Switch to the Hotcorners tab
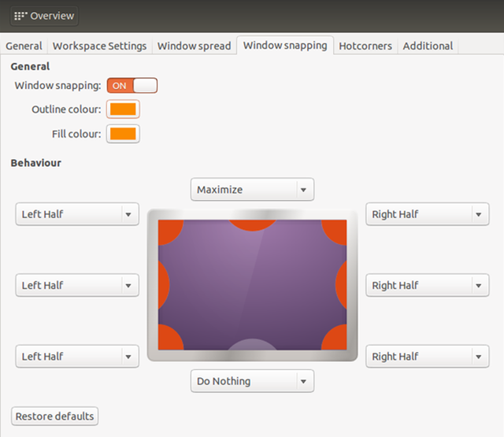Viewport: 504px width, 437px height. (x=365, y=46)
